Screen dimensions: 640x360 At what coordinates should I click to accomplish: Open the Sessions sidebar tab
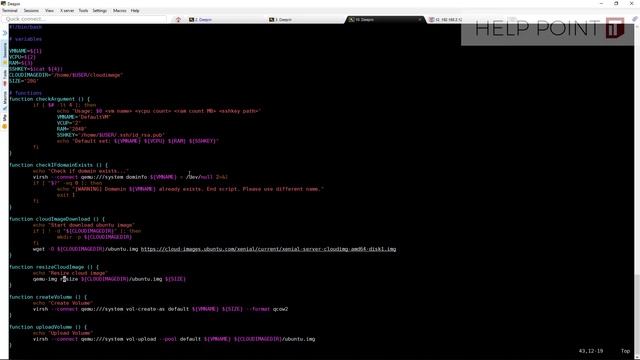point(5,52)
